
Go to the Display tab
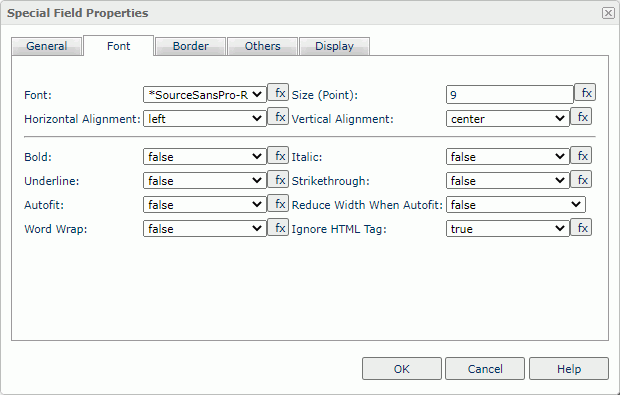pos(335,46)
